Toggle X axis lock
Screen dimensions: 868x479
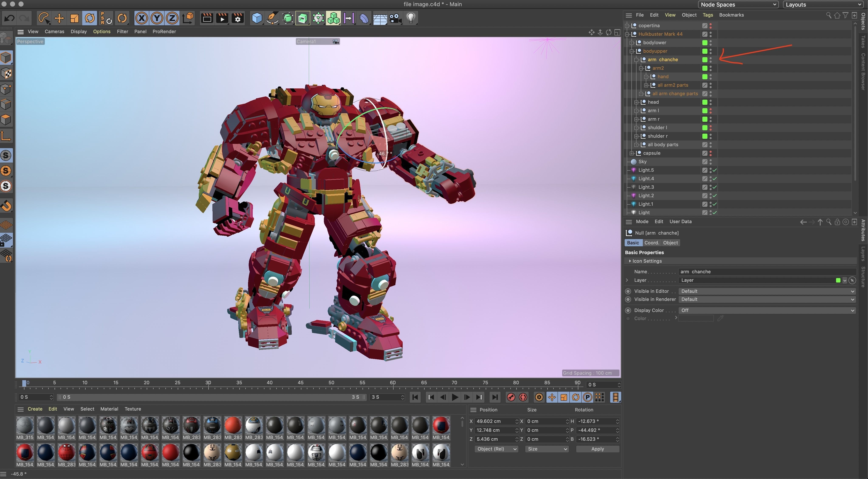click(141, 18)
